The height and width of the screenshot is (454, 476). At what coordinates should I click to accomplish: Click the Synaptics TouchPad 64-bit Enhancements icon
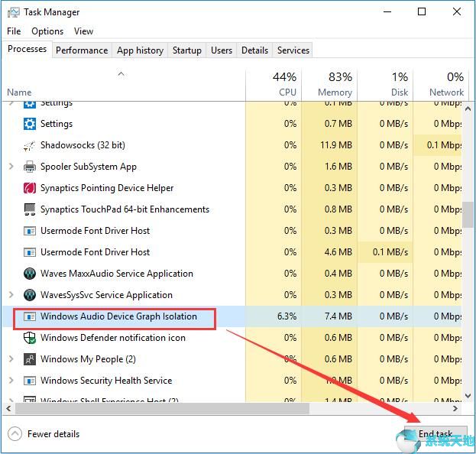tap(30, 209)
